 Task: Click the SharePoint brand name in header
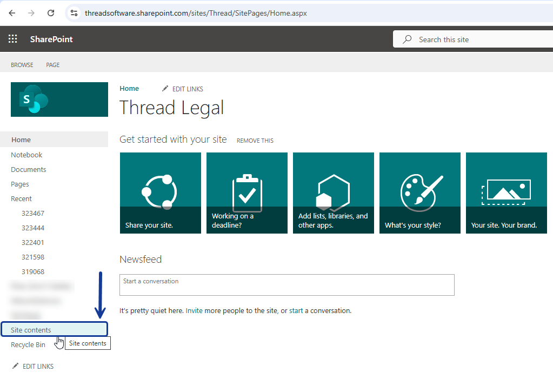(51, 39)
